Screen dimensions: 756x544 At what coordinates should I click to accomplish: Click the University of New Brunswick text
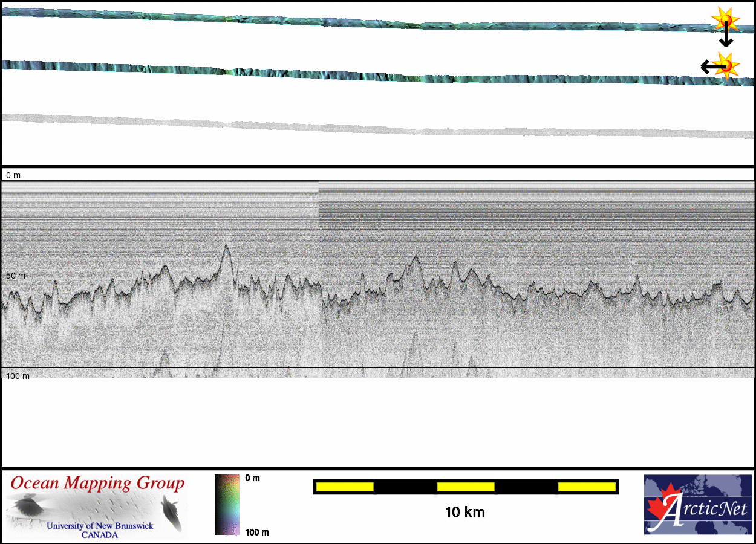click(x=100, y=526)
